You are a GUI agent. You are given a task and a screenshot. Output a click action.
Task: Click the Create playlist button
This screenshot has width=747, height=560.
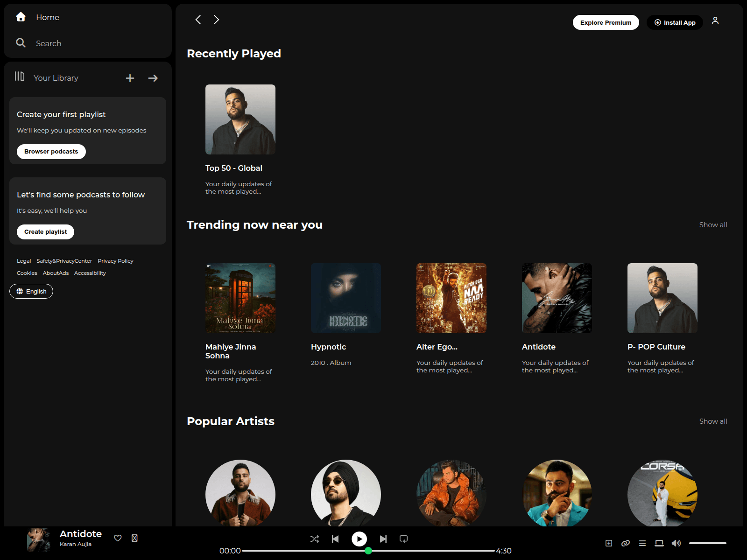(45, 232)
